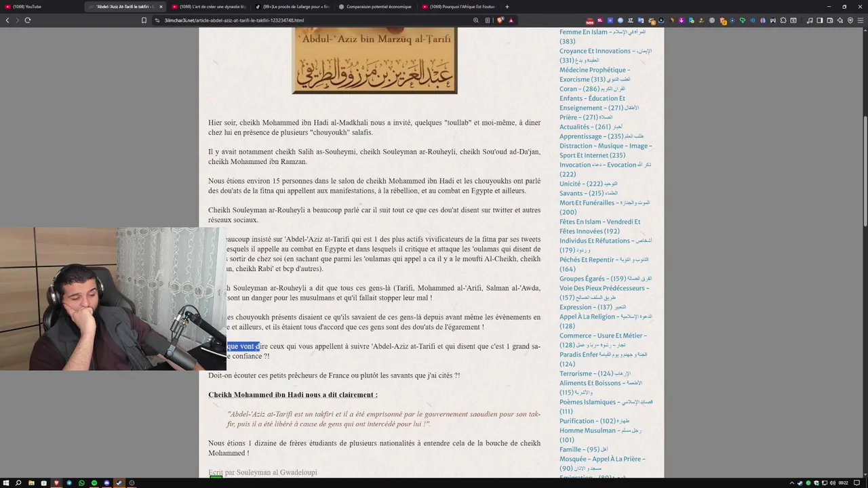Go back using the browser back arrow
The width and height of the screenshot is (868, 488).
[7, 20]
